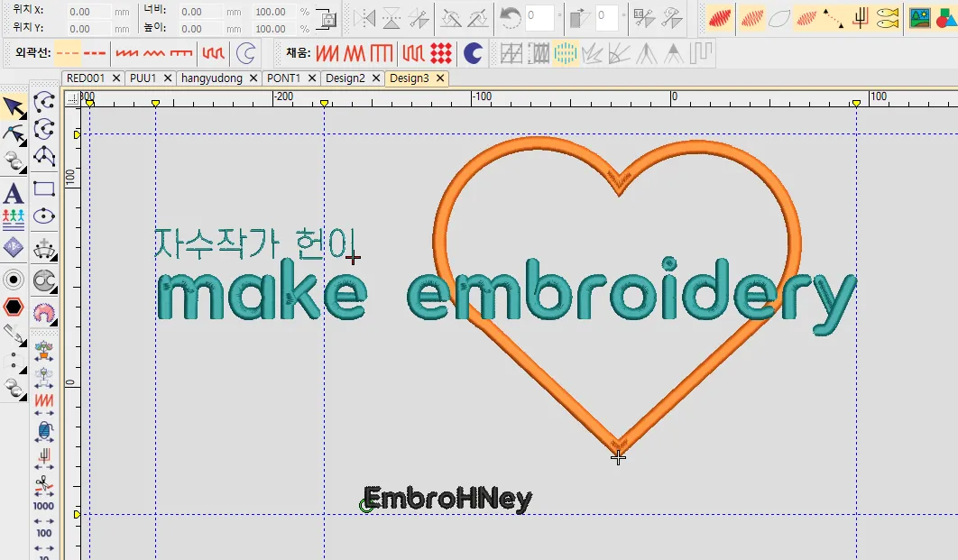Toggle the aspect ratio lock icon
Viewport: 958px width, 560px height.
tap(327, 21)
